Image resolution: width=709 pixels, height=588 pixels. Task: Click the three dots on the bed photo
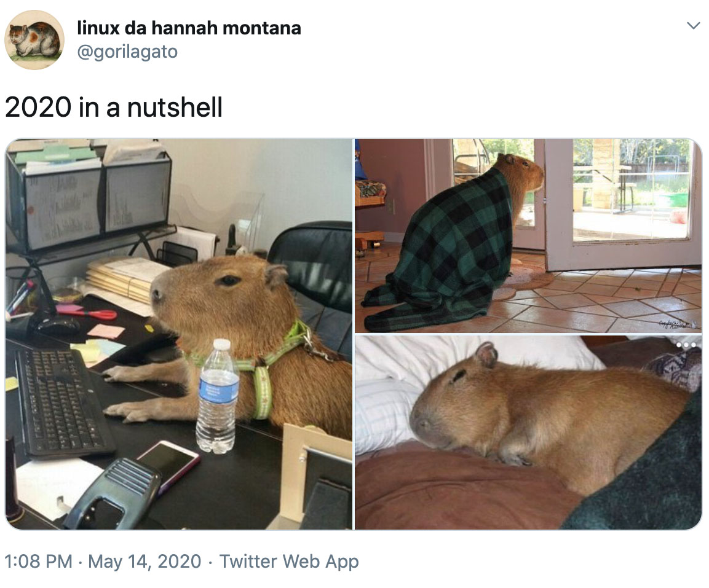tap(686, 345)
